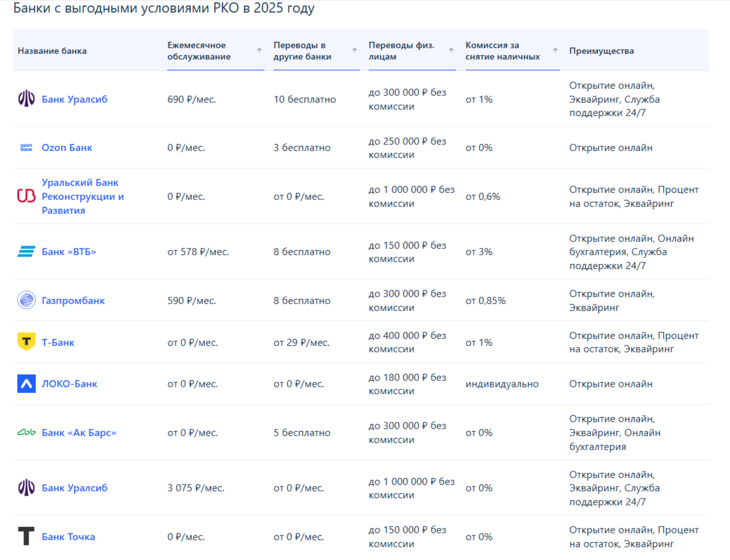Select the 690 ₽/мес. service fee cell
The height and width of the screenshot is (560, 730).
pyautogui.click(x=192, y=99)
